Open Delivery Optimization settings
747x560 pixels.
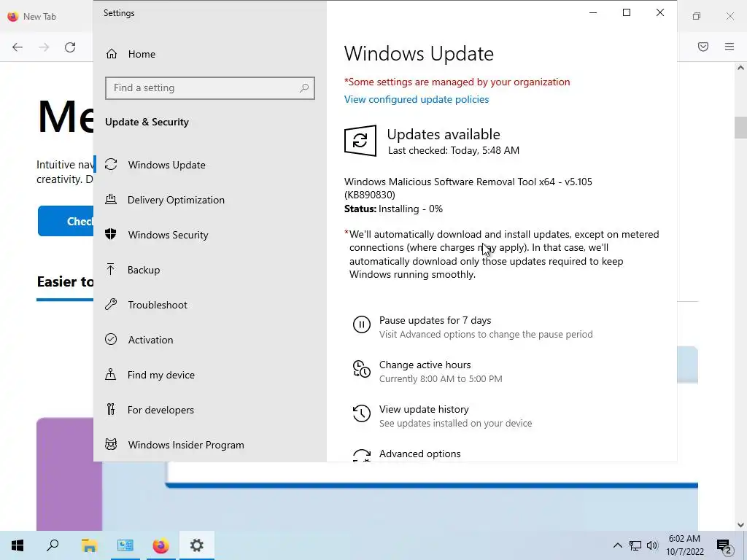(x=176, y=200)
